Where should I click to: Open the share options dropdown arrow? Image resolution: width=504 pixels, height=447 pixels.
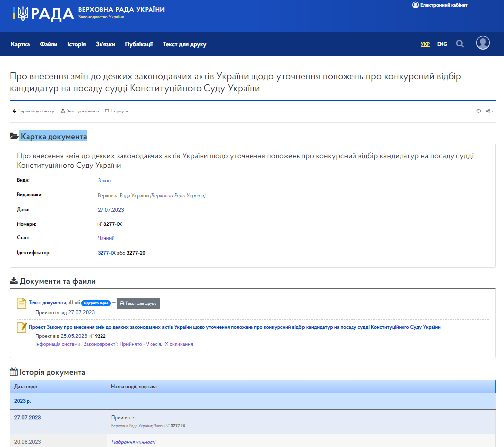click(x=492, y=111)
